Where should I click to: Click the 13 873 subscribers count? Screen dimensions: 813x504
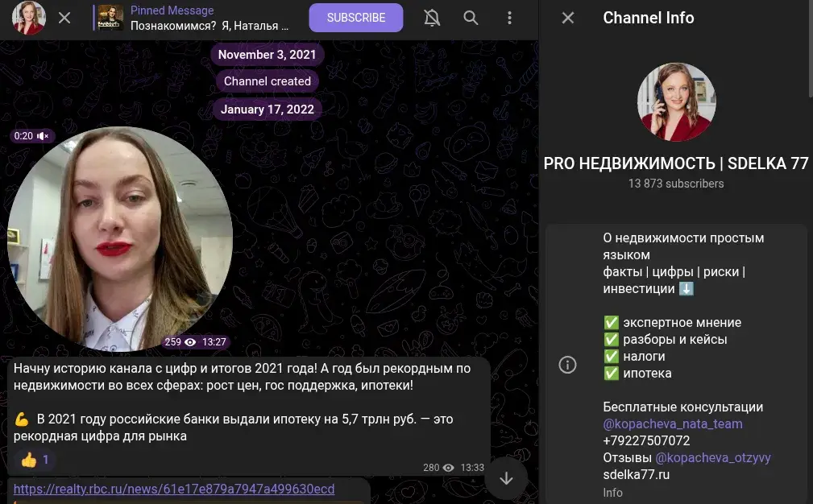(675, 184)
